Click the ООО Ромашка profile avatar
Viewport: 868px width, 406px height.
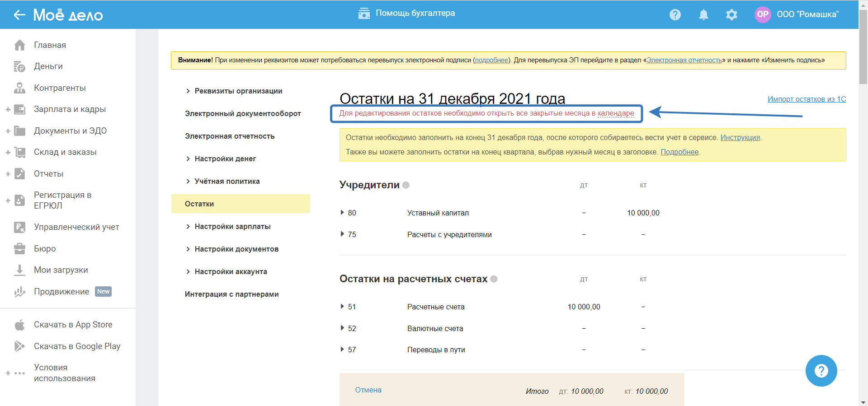click(763, 14)
